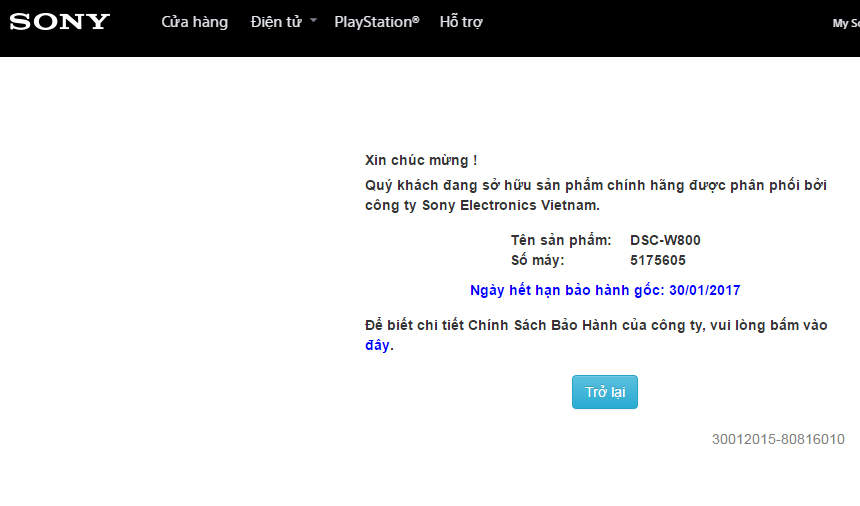Viewport: 860px width, 506px height.
Task: Follow the 'đây' warranty policy link
Action: pos(377,345)
